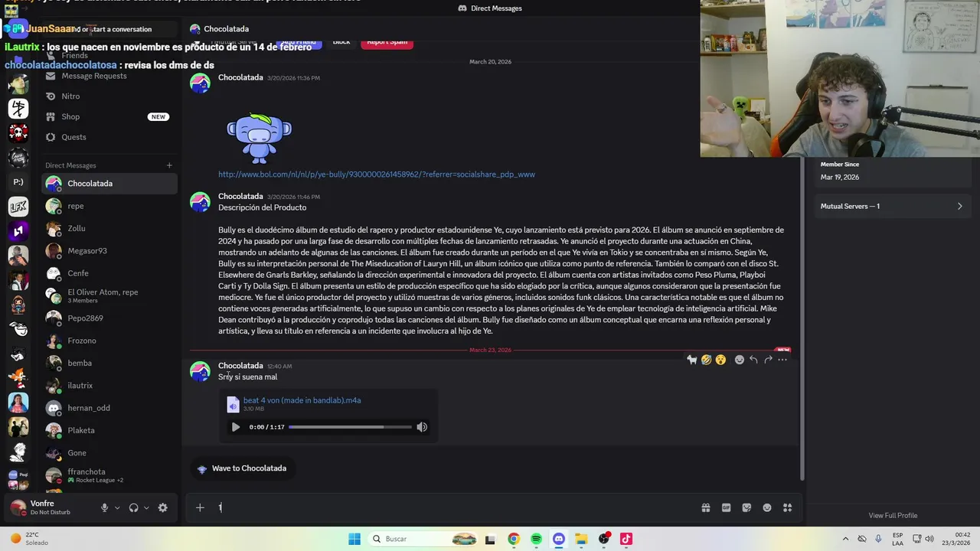Open the DM with Plaketa

(x=109, y=430)
